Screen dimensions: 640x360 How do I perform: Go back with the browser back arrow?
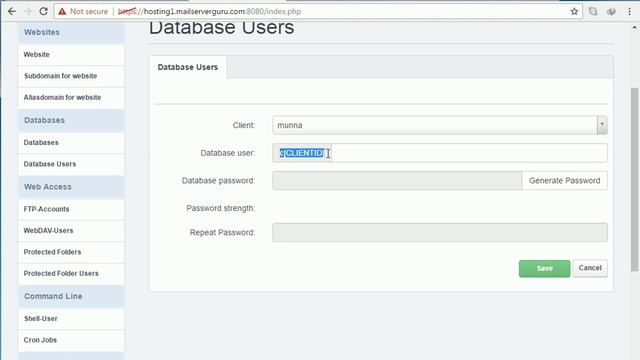(12, 11)
